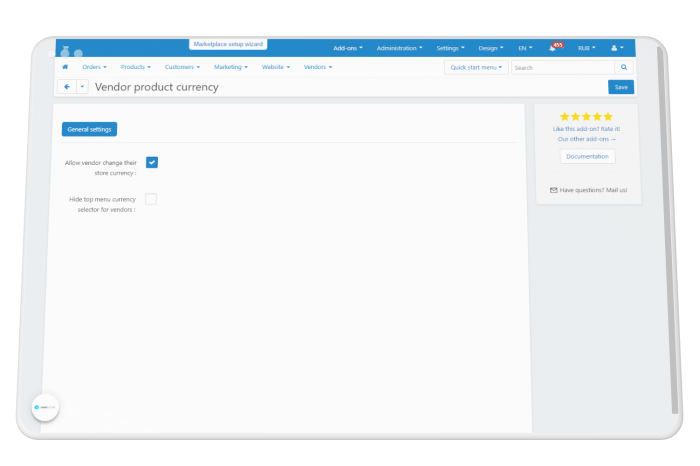The height and width of the screenshot is (466, 700).
Task: Follow the Like this add-on? Rate it link
Action: coord(586,129)
